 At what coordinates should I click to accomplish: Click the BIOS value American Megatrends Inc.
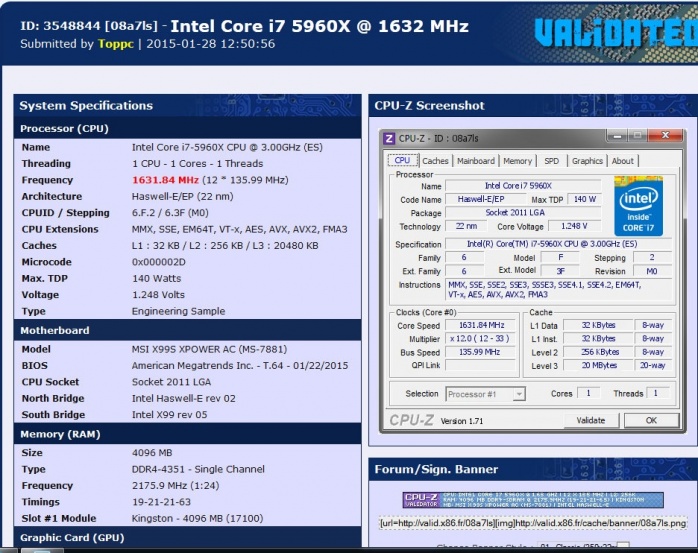coord(240,366)
